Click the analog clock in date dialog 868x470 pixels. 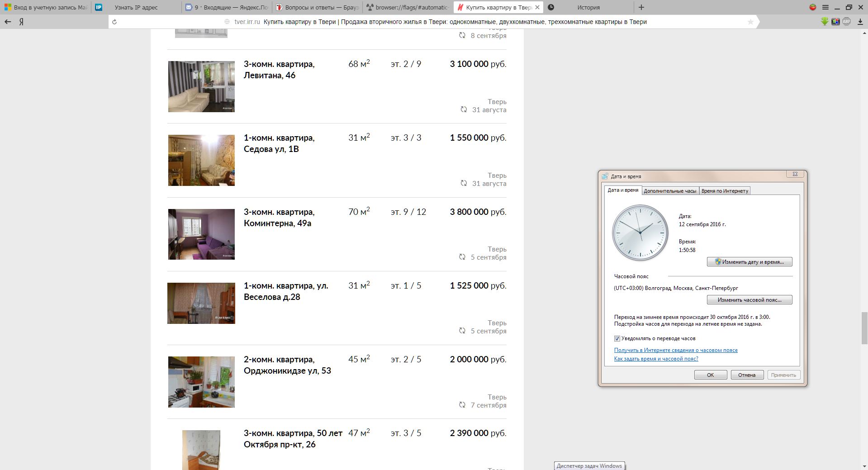point(640,233)
